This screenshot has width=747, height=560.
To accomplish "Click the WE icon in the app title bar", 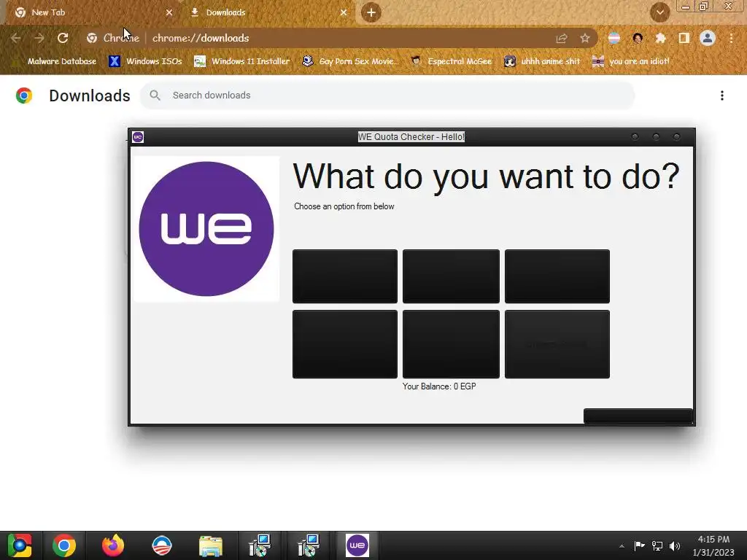I will pos(138,137).
